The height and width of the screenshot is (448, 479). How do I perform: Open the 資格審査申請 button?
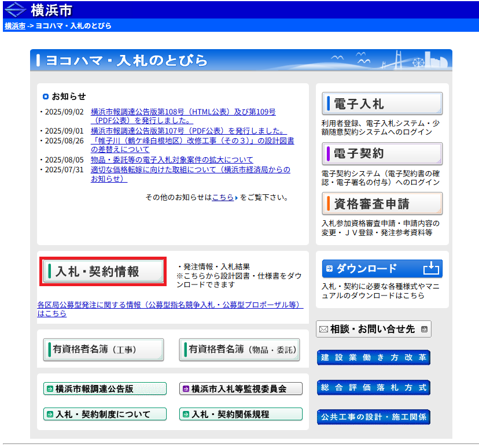pyautogui.click(x=382, y=203)
